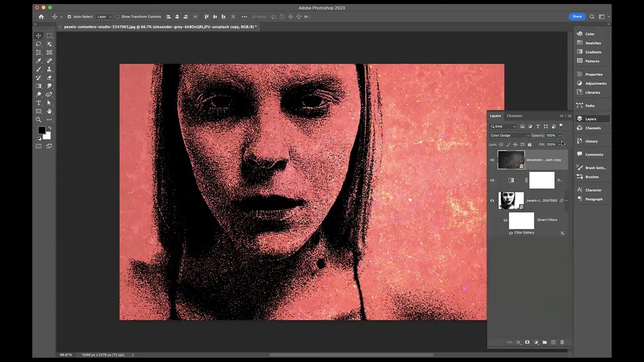Select the Spot Healing Brush tool
This screenshot has width=644, height=362.
[49, 61]
